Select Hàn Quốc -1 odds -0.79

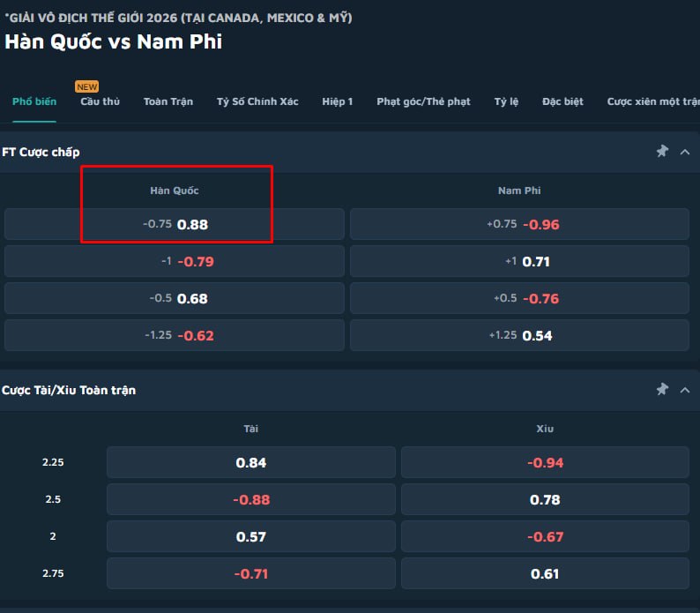[175, 261]
